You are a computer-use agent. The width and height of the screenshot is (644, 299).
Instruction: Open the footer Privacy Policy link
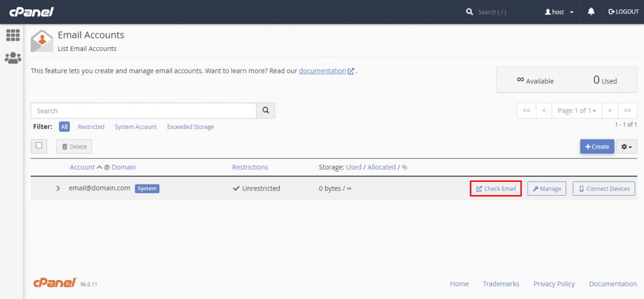coord(554,284)
